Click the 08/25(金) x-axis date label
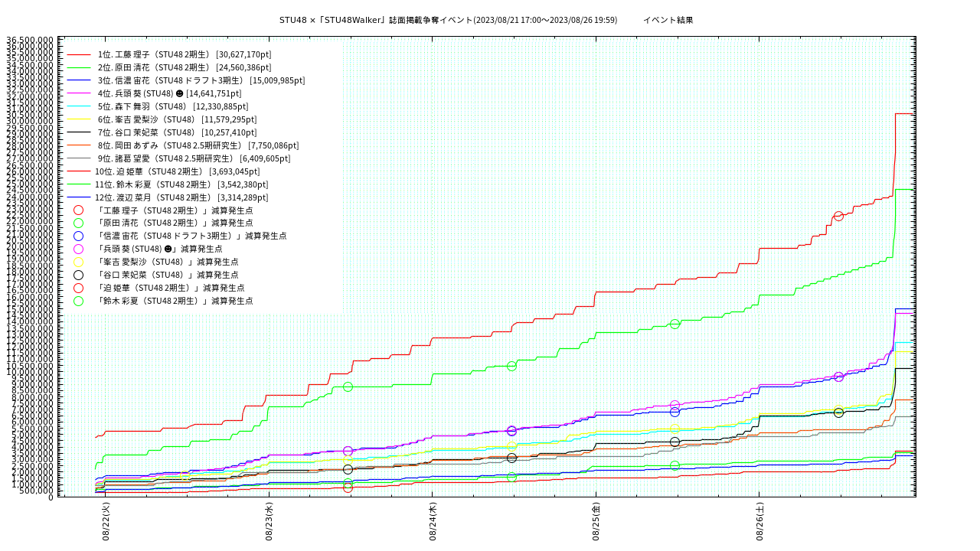 [x=596, y=522]
